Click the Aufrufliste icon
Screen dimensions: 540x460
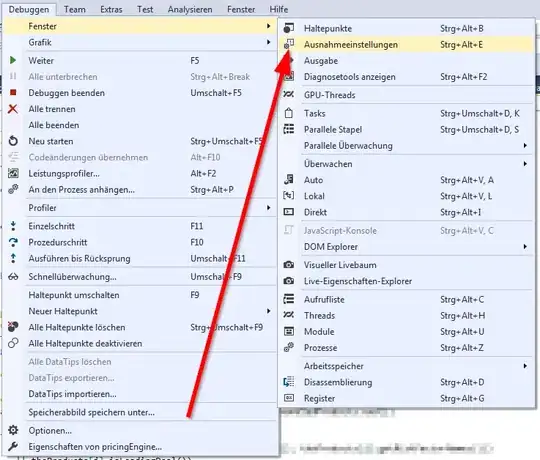289,299
